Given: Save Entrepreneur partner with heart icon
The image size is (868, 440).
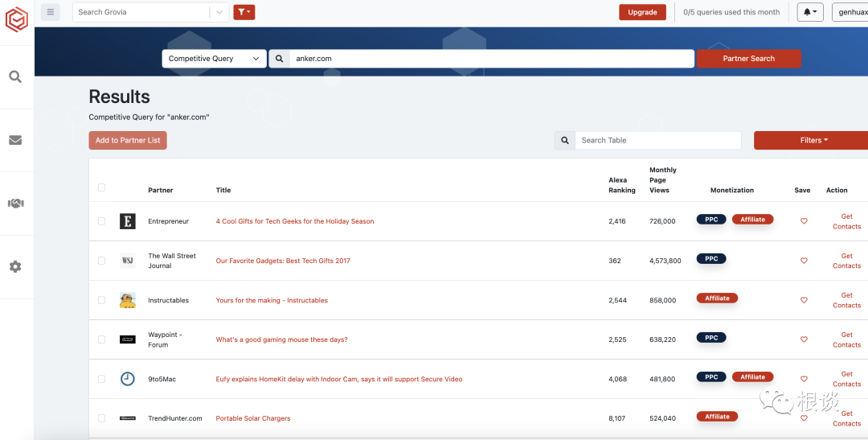Looking at the screenshot, I should (804, 221).
